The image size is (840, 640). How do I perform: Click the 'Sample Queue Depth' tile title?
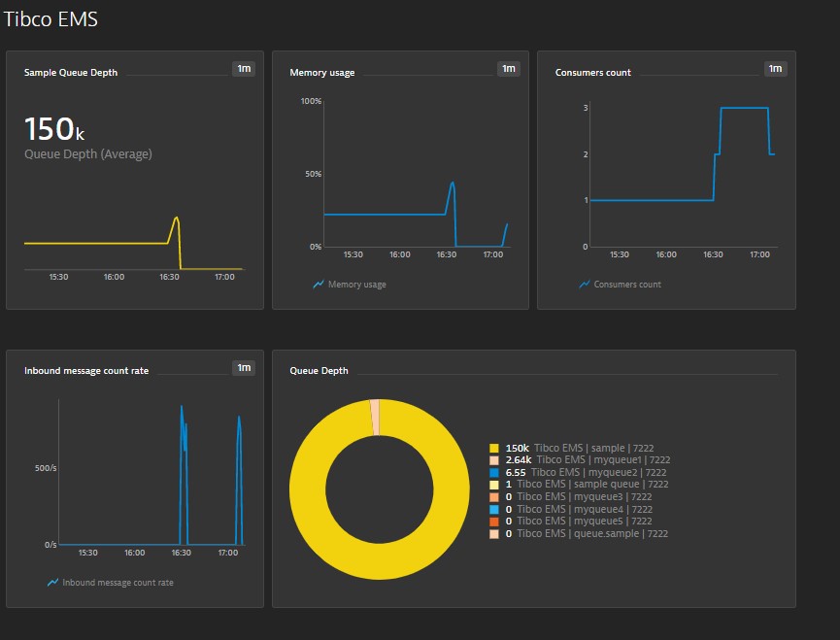pos(71,72)
